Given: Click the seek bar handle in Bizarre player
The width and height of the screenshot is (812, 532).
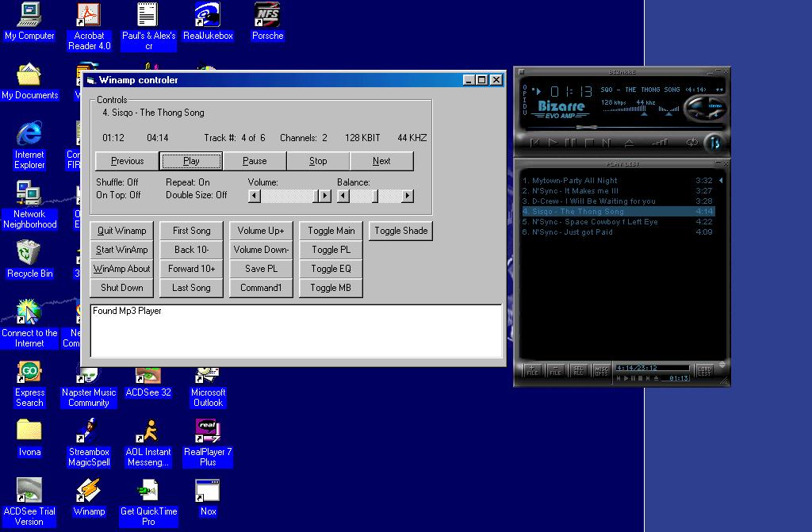Looking at the screenshot, I should [x=587, y=127].
